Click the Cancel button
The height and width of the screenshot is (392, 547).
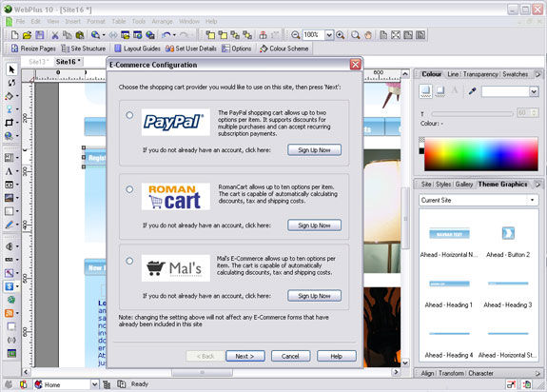click(290, 356)
